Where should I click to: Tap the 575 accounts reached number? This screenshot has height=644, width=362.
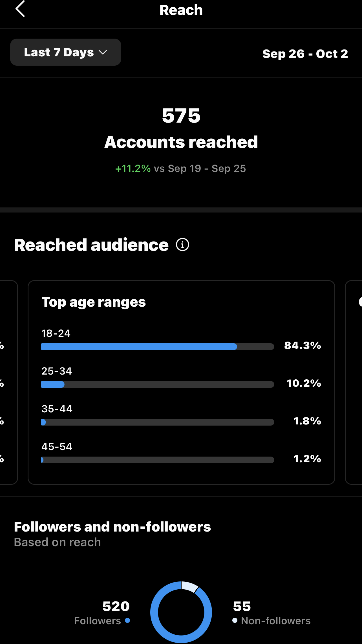(181, 116)
